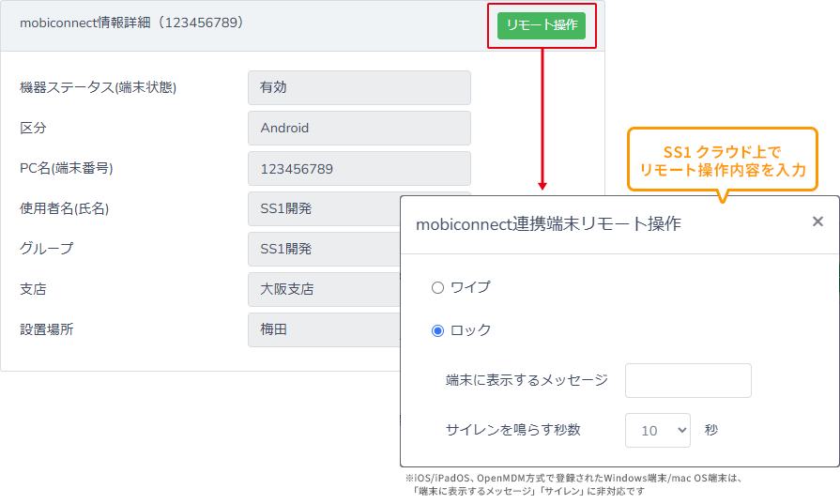Click the 機器ステータス field showing 有効
The width and height of the screenshot is (840, 504).
[359, 87]
